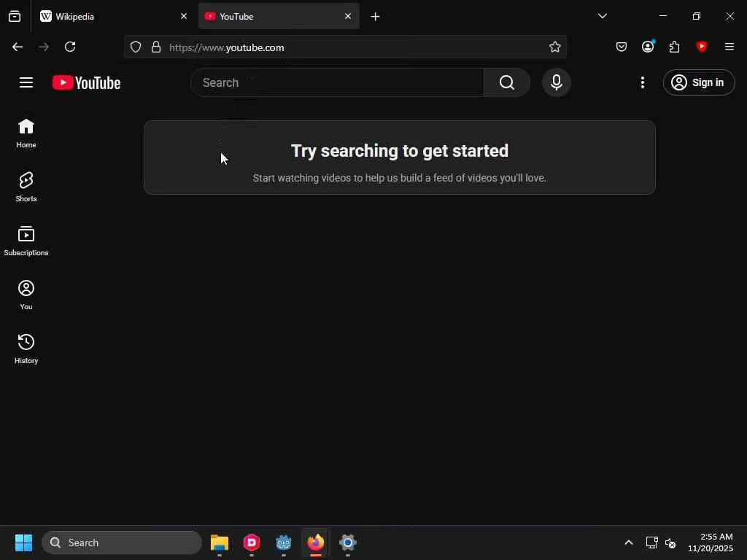Screen dimensions: 747x560
Task: Open the pink D app on taskbar
Action: click(252, 542)
